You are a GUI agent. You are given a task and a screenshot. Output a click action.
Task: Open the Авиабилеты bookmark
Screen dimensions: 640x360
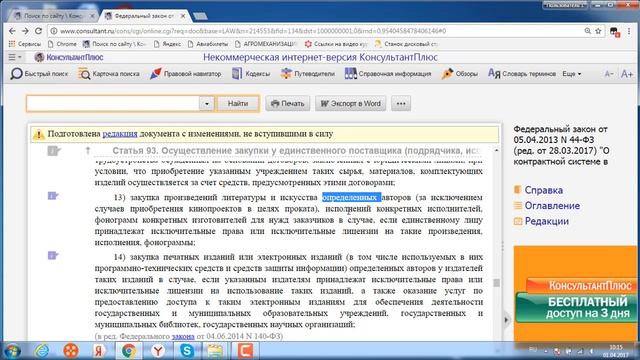point(208,44)
